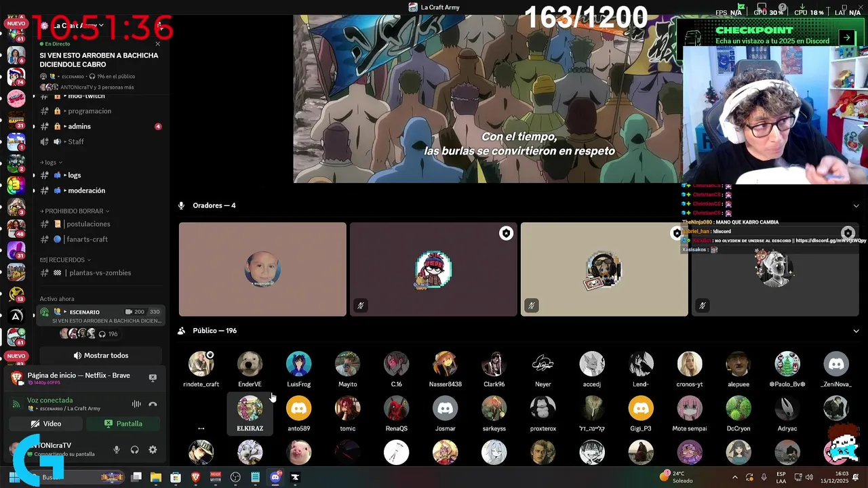
Task: Open system tray hidden icons chevron
Action: [734, 477]
